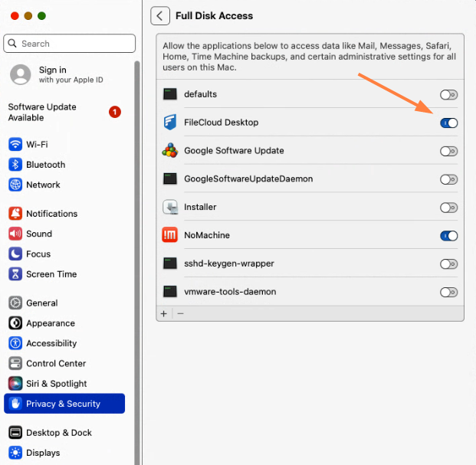
Task: Click the NoMachine app icon
Action: 170,235
